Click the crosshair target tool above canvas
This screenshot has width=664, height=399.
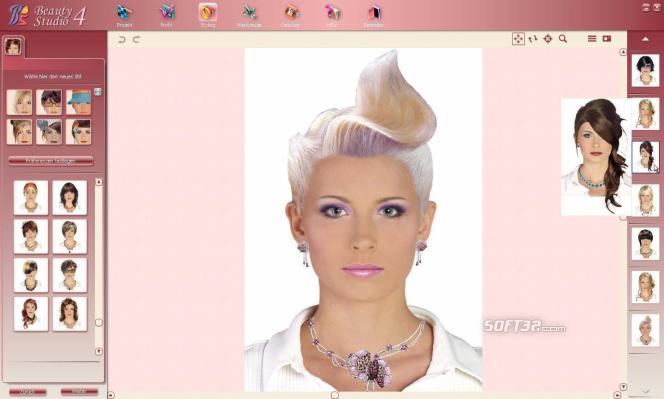point(548,39)
